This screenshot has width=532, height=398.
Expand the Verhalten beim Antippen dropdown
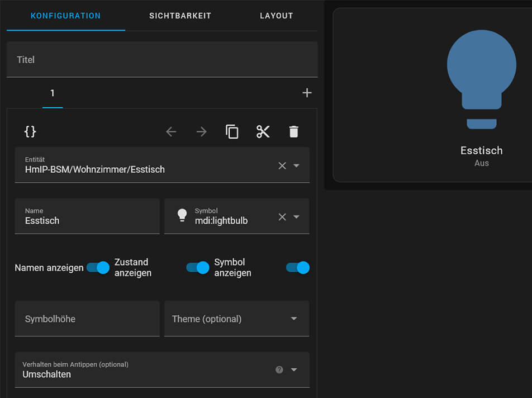294,369
